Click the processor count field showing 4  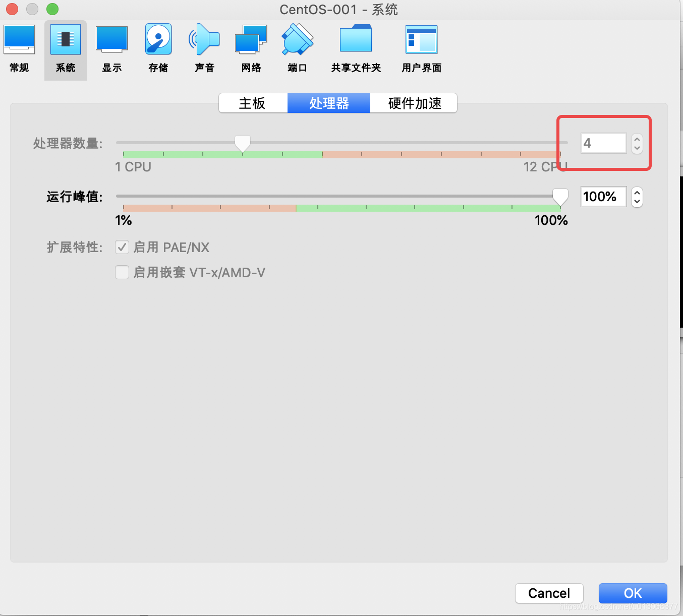click(603, 143)
